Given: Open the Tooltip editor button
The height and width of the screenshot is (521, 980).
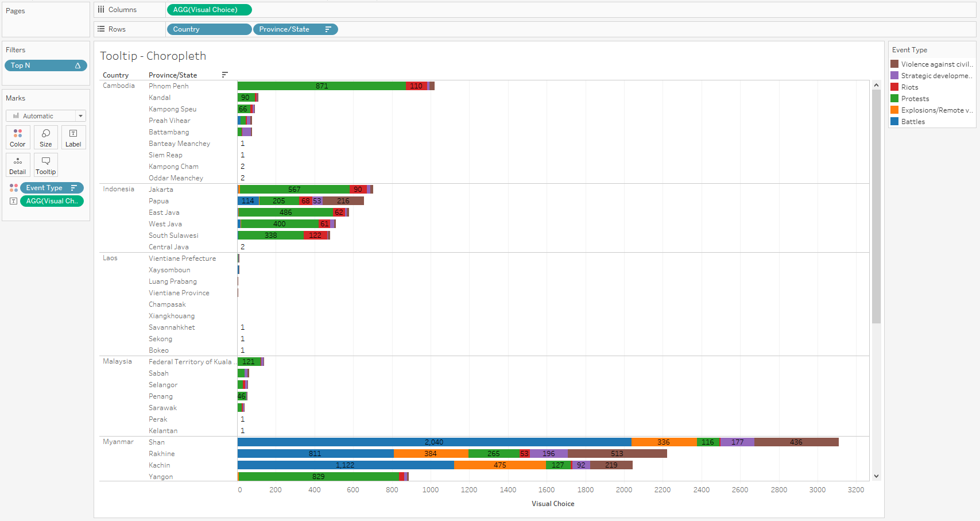Looking at the screenshot, I should [x=46, y=165].
